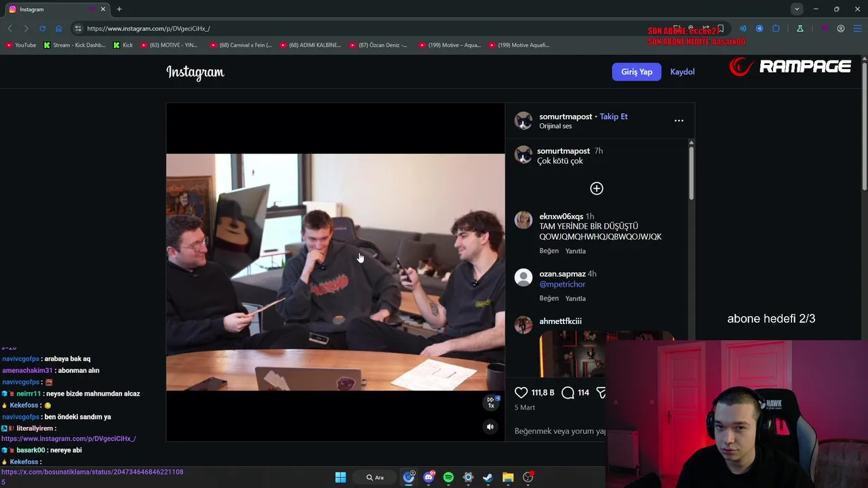Image resolution: width=868 pixels, height=488 pixels.
Task: Open eknxw06xqs username link
Action: tap(561, 216)
